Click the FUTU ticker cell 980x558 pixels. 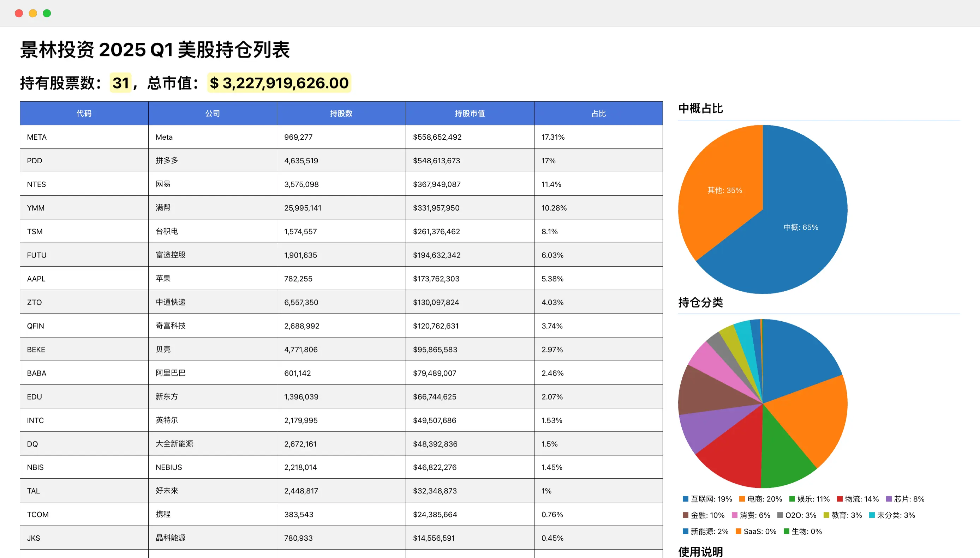[x=84, y=255]
